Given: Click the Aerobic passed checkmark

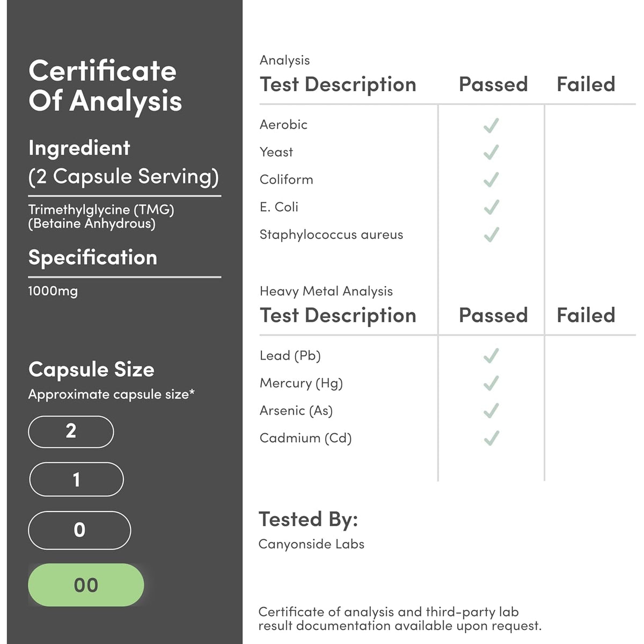Looking at the screenshot, I should click(x=491, y=125).
